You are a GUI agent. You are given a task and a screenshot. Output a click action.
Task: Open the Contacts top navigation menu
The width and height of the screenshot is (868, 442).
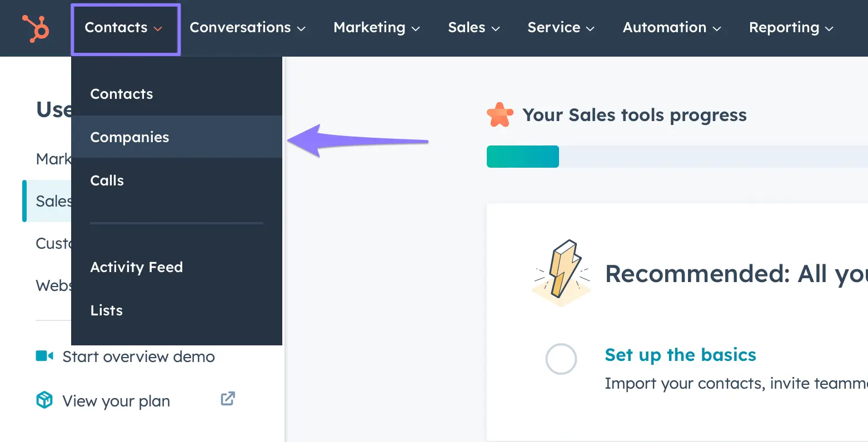pos(123,28)
